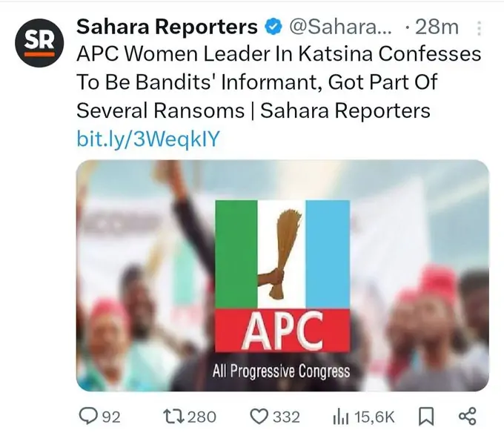
Task: Click the All Progressive Congress caption in image
Action: (x=281, y=370)
